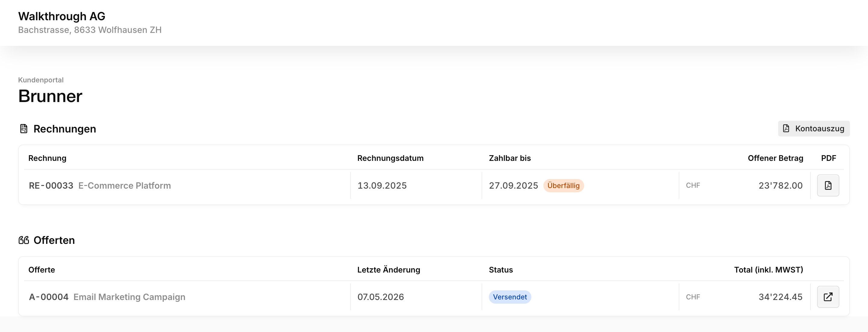Select invoice number RE-00033
The height and width of the screenshot is (332, 868).
point(51,186)
